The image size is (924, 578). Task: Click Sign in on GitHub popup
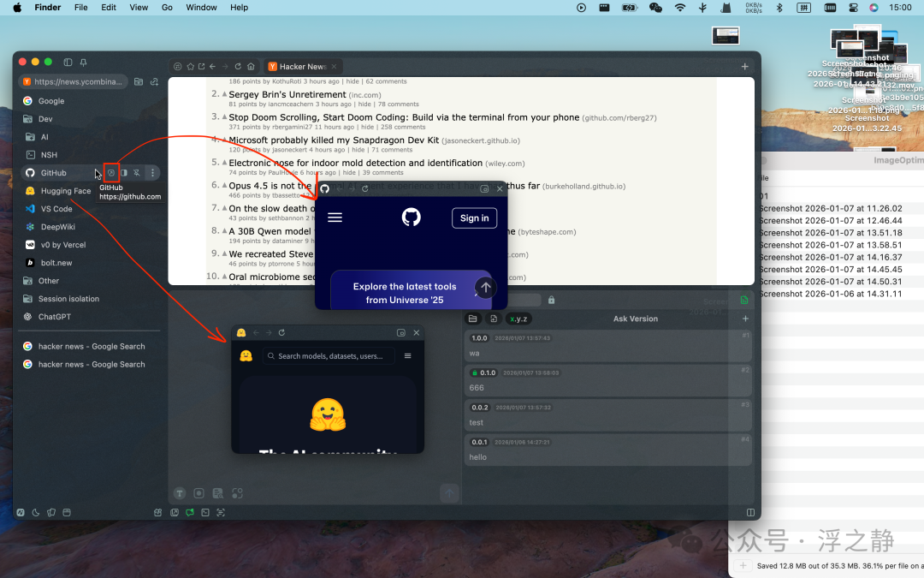pos(474,218)
